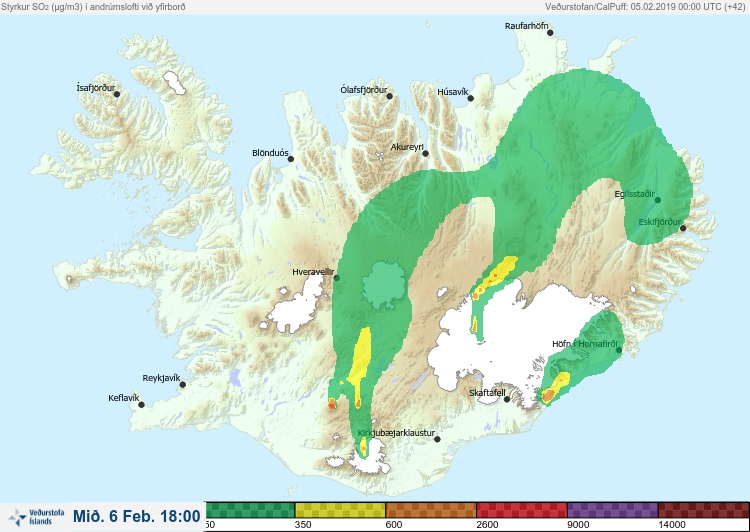Select the Ísafjörður map marker
This screenshot has width=750, height=532.
[117, 94]
